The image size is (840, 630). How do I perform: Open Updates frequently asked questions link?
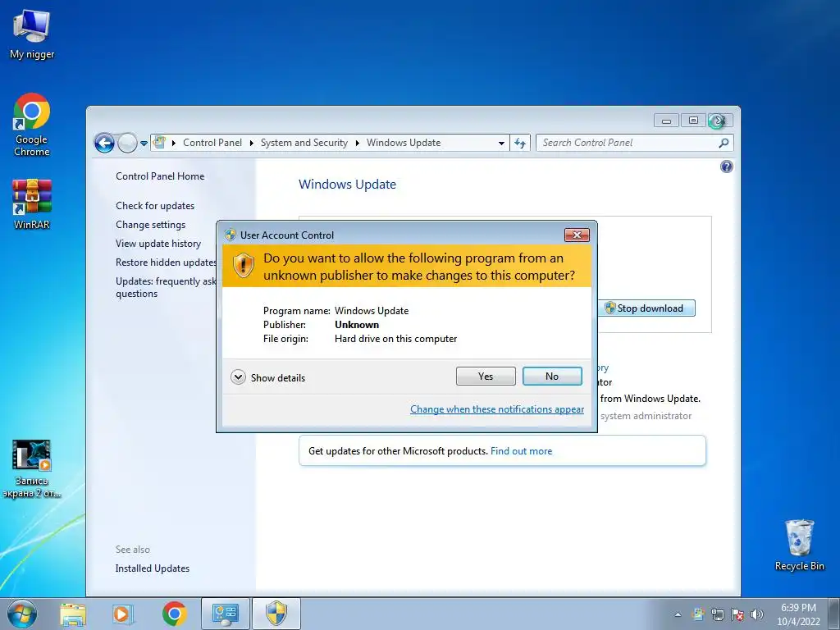[x=166, y=287]
